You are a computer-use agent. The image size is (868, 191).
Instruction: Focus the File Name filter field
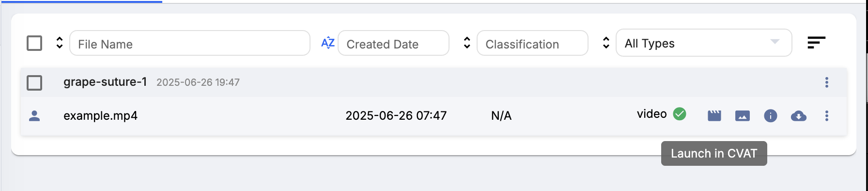190,43
